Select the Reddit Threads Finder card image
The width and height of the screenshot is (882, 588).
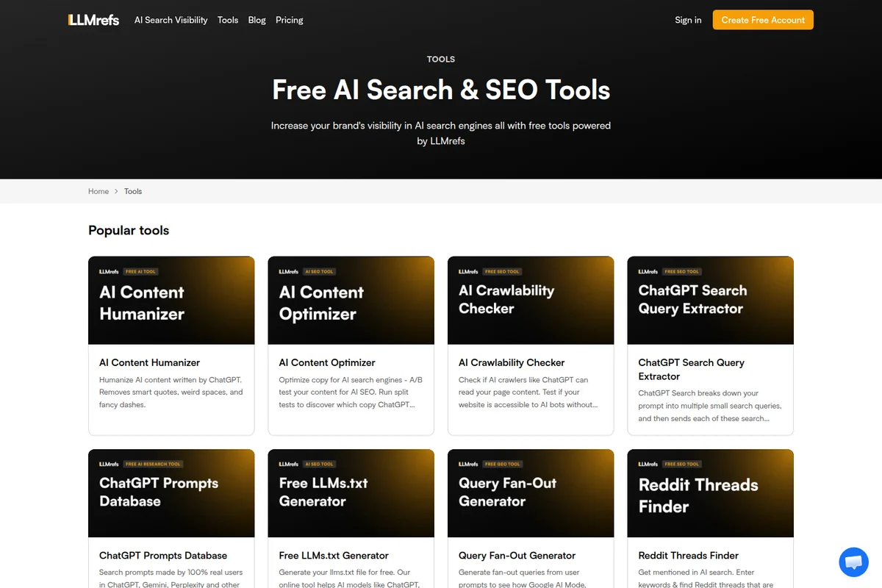coord(710,493)
